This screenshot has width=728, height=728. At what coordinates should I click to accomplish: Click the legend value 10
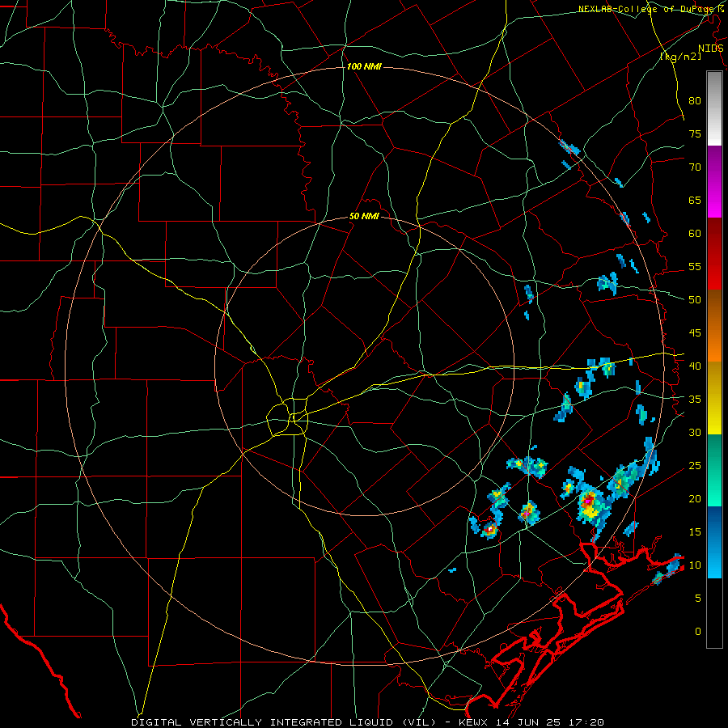(695, 565)
